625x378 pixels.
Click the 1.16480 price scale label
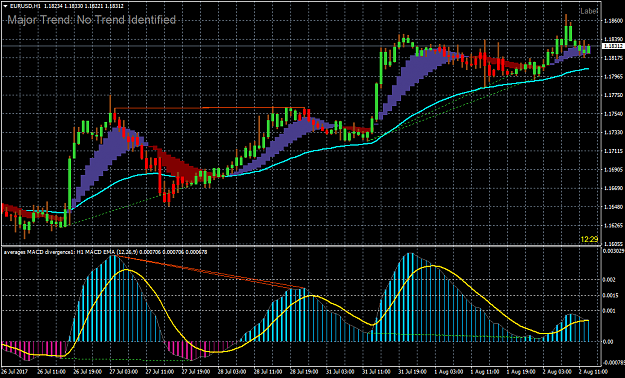point(613,207)
